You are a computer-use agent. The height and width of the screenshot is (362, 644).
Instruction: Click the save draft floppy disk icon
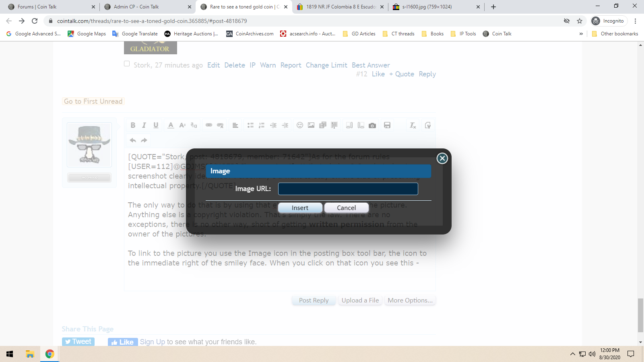tap(387, 125)
